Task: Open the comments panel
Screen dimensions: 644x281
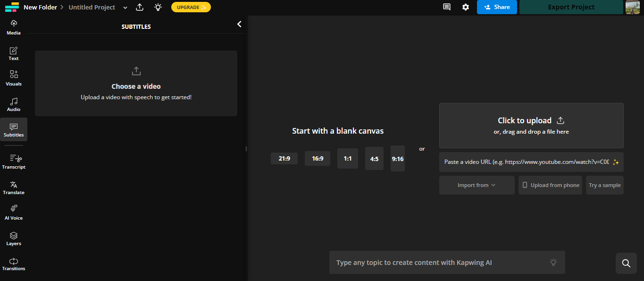Action: tap(446, 7)
